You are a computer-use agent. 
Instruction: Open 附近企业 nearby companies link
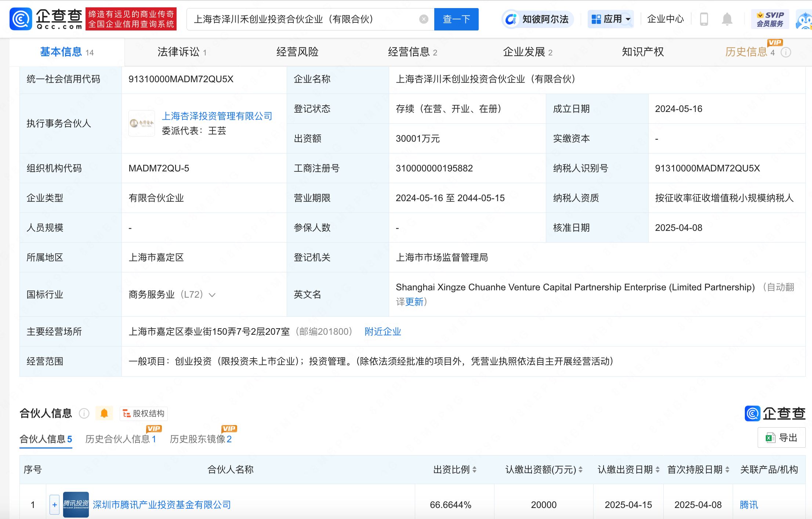pyautogui.click(x=383, y=331)
